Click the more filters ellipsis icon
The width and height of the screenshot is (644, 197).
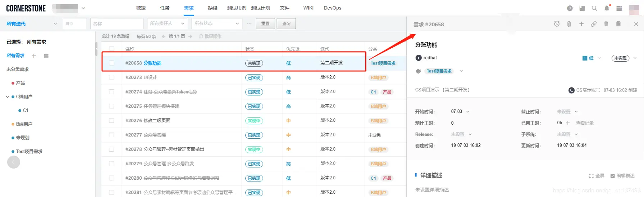coord(249,23)
